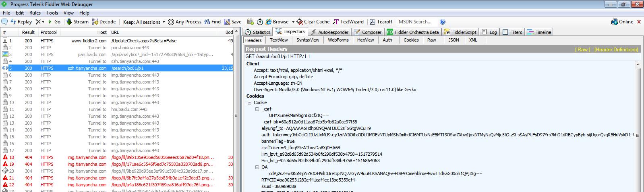
Task: Switch to the Inspectors tab
Action: [290, 31]
